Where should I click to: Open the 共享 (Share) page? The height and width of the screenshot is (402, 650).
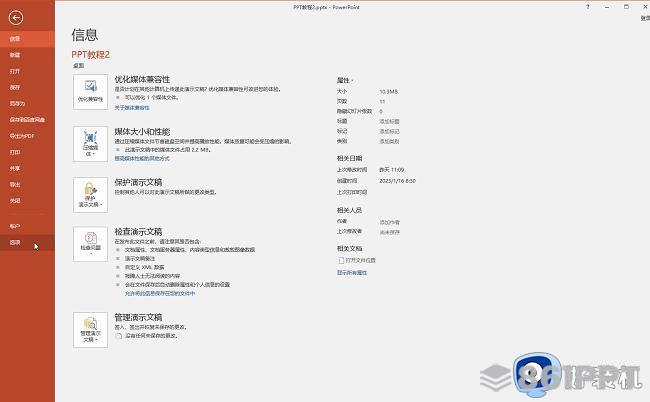point(27,169)
